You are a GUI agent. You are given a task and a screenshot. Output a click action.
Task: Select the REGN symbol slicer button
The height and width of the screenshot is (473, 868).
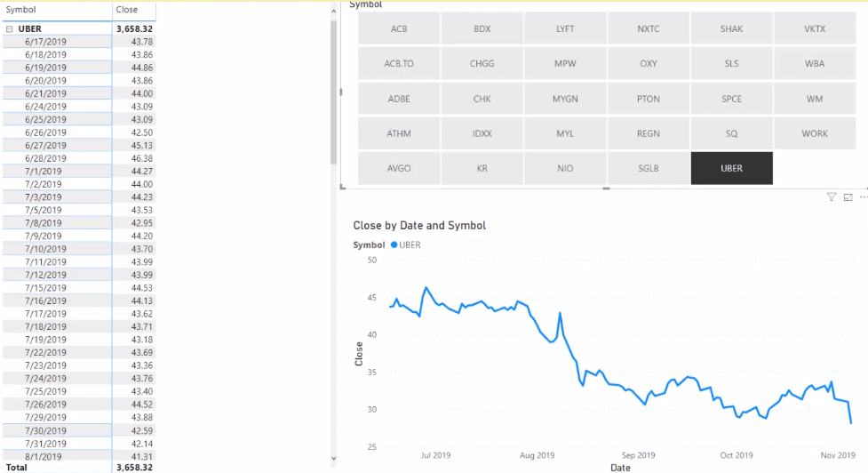pyautogui.click(x=649, y=133)
